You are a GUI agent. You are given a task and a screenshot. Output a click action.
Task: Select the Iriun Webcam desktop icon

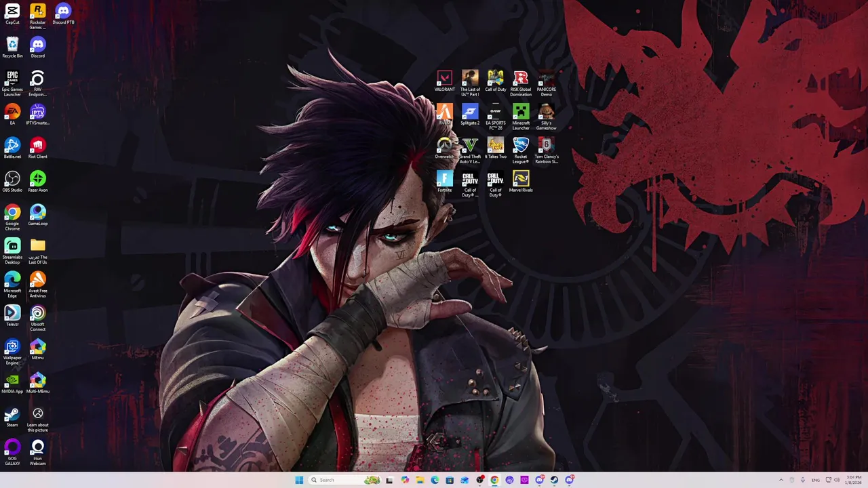(x=38, y=453)
